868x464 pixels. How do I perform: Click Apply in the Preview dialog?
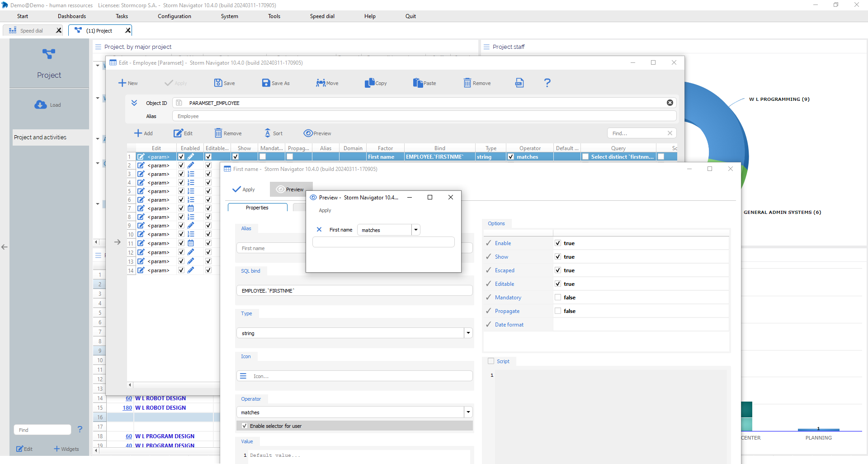(x=325, y=210)
